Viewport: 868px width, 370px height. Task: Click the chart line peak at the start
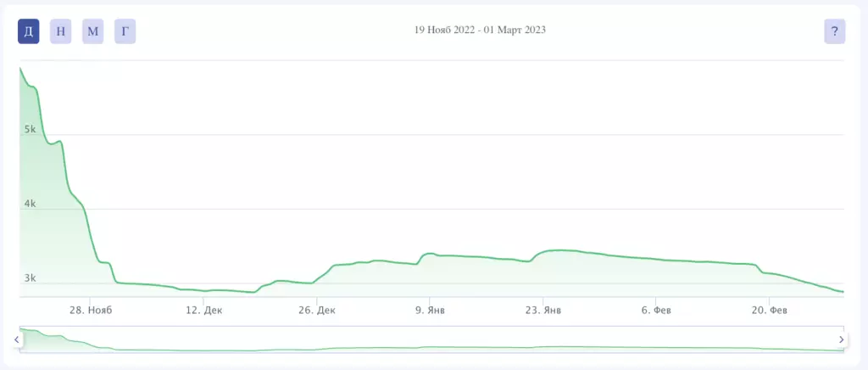20,68
